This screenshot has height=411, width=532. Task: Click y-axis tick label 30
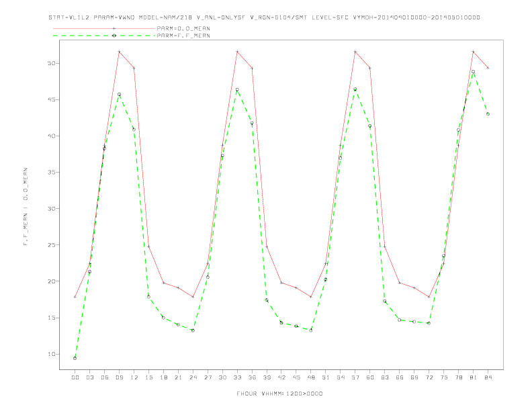click(51, 209)
